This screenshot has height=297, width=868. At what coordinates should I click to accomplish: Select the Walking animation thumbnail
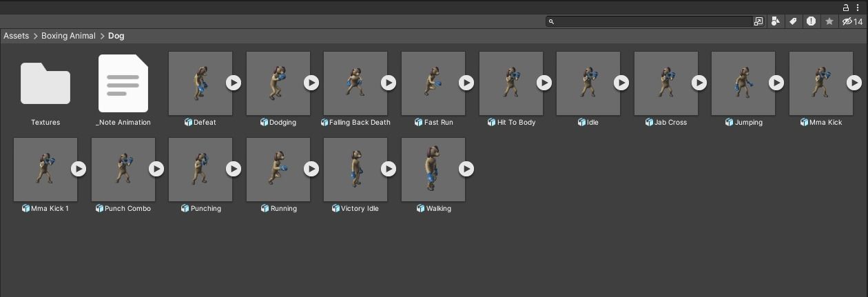point(433,170)
